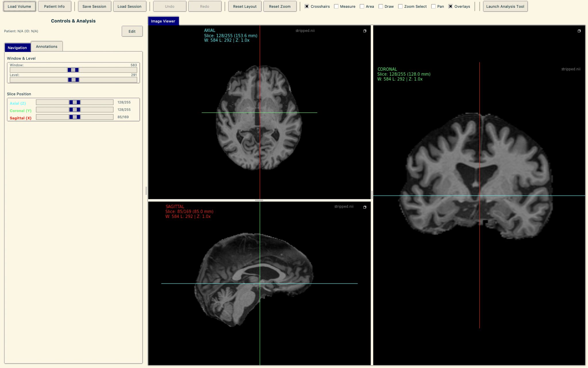Toggle the Overlays checkbox
Image resolution: width=588 pixels, height=368 pixels.
pyautogui.click(x=450, y=6)
